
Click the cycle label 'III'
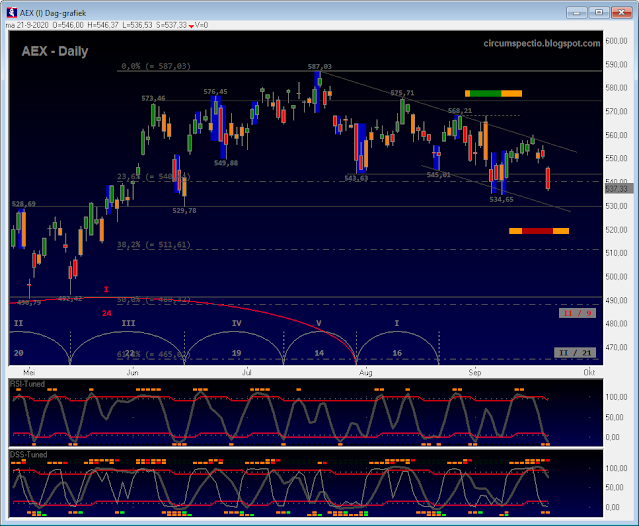pyautogui.click(x=128, y=323)
